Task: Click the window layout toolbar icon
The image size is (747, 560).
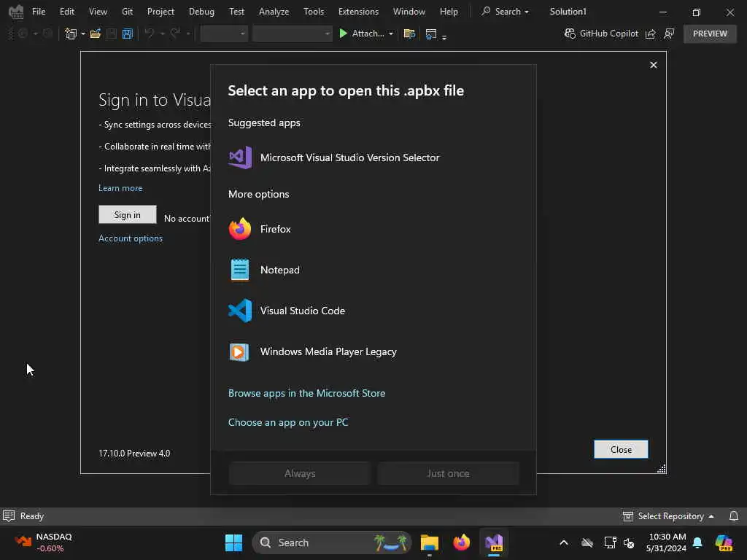Action: pos(430,34)
